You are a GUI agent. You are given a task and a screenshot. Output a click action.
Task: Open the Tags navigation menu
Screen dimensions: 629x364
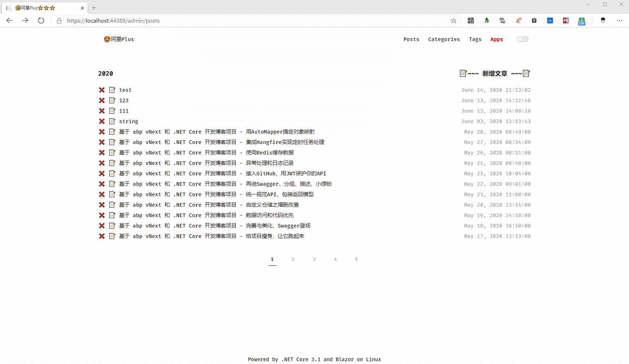(x=475, y=39)
